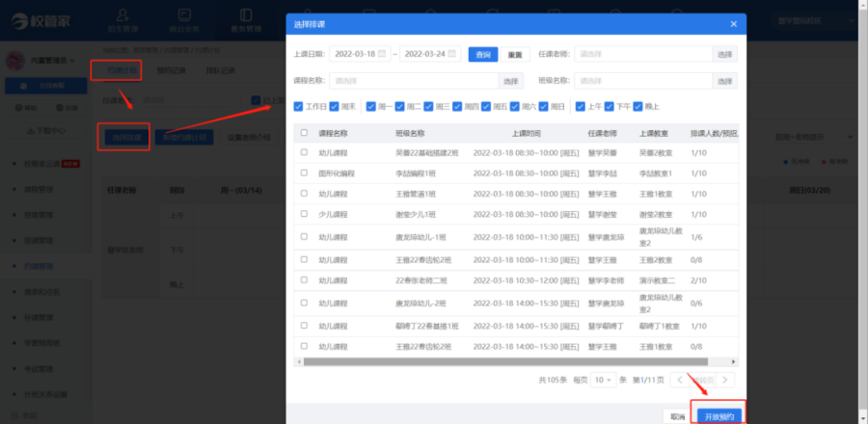Open calendar icon for end date 2022-03-24
Screen dimensions: 868x424
coord(453,54)
